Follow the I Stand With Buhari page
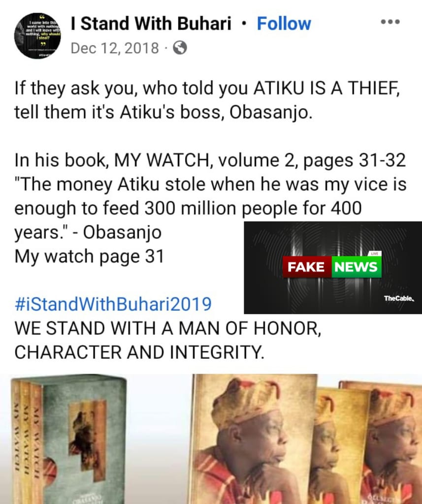 click(x=284, y=24)
